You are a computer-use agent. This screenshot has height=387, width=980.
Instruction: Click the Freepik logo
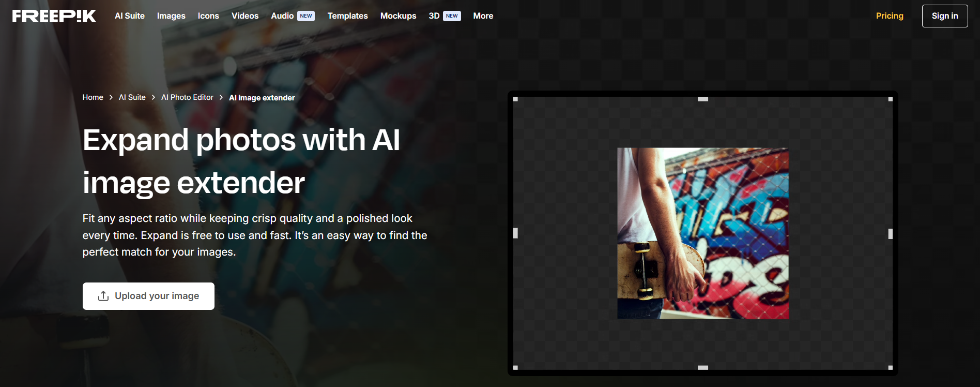pyautogui.click(x=54, y=16)
